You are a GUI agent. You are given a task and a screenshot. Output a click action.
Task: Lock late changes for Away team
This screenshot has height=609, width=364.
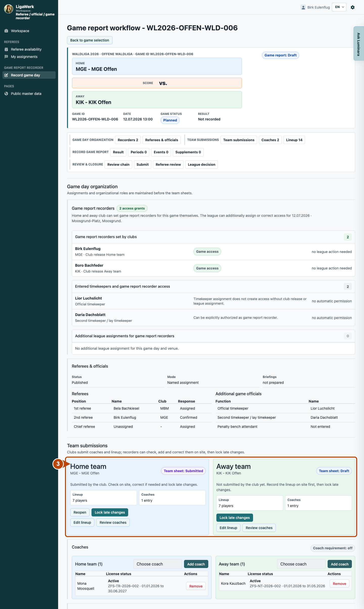click(235, 518)
